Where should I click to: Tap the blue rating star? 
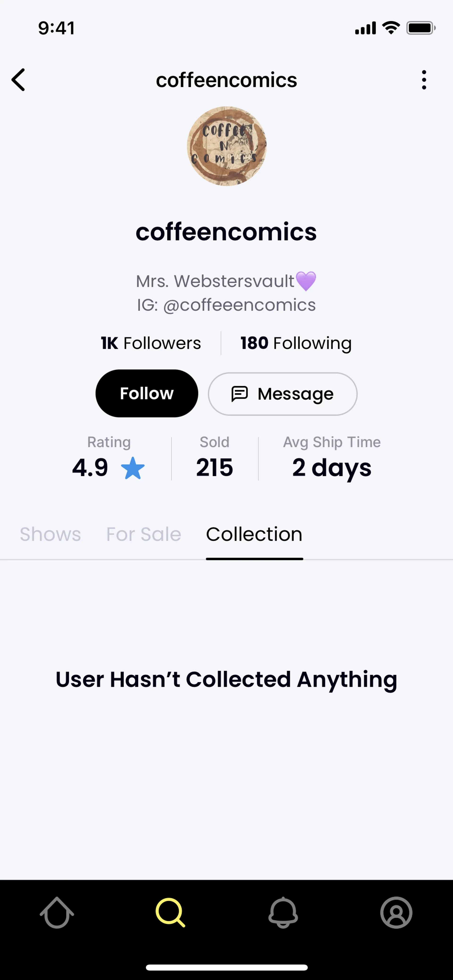pos(132,468)
